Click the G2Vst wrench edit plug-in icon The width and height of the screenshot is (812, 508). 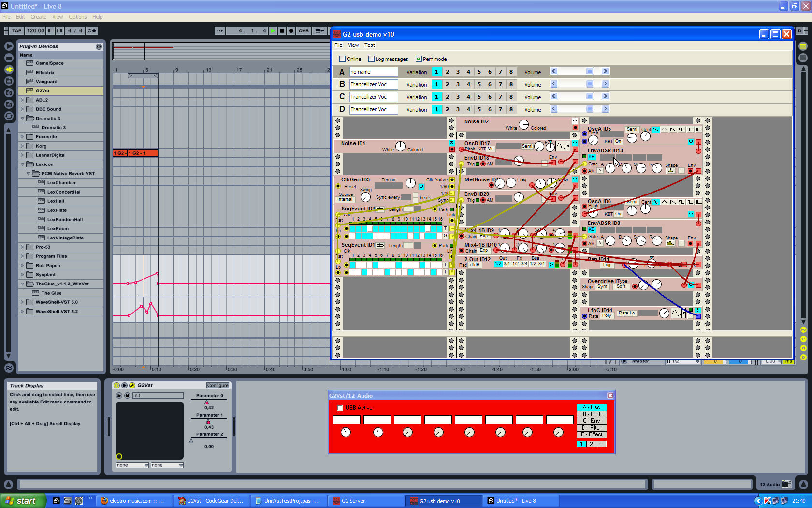tap(132, 385)
